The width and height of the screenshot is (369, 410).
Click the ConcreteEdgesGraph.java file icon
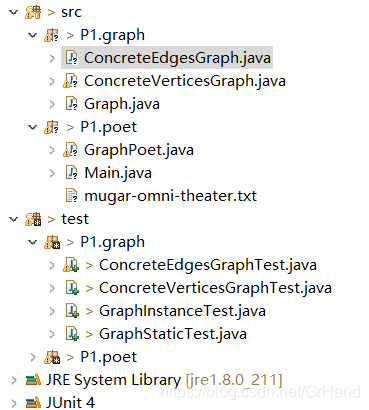pyautogui.click(x=71, y=58)
